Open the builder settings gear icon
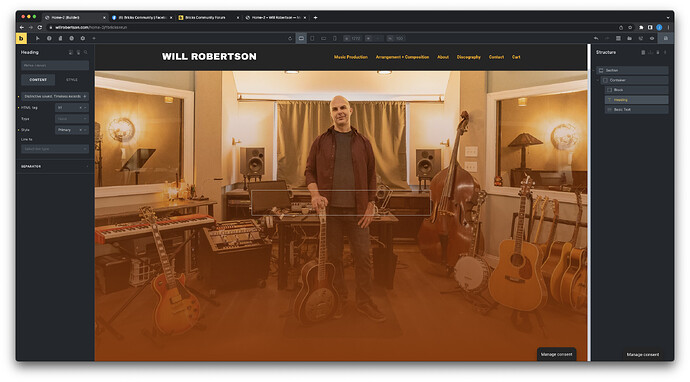The image size is (690, 382). click(82, 38)
